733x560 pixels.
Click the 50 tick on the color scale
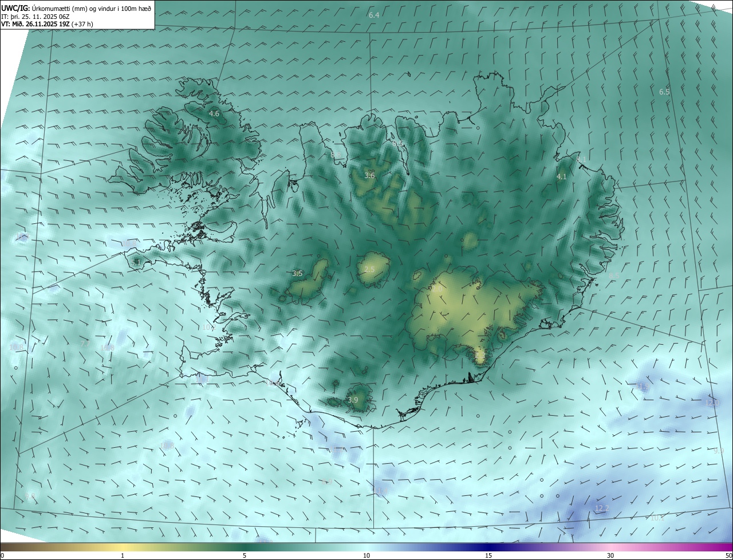pos(728,555)
